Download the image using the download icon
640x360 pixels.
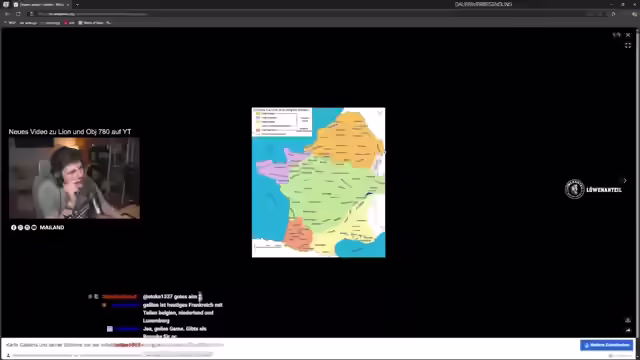click(628, 320)
